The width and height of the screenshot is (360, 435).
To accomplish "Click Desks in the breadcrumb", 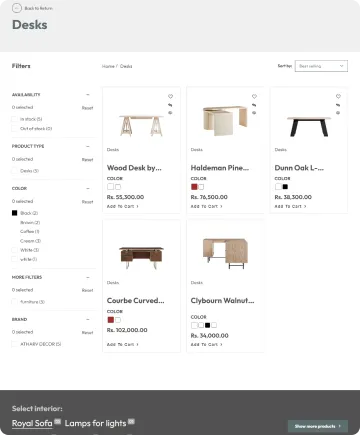I will pyautogui.click(x=126, y=66).
